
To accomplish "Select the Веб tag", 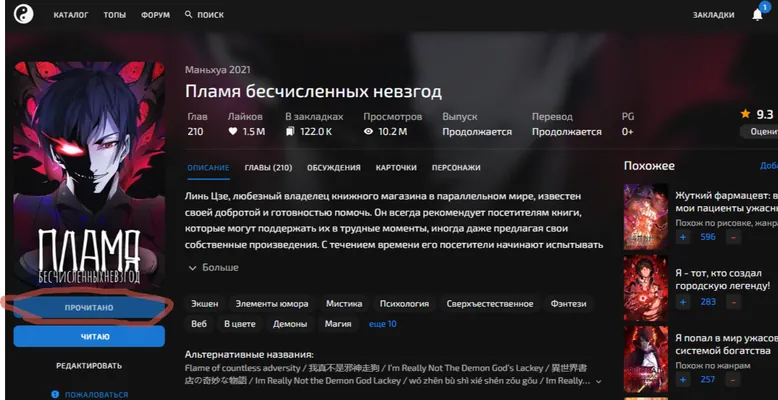I will 199,324.
